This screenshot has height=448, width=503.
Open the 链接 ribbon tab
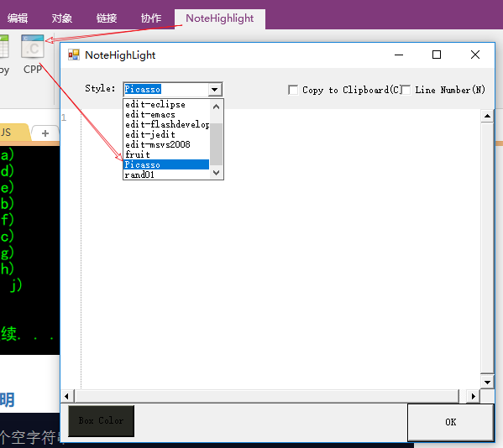pyautogui.click(x=107, y=18)
